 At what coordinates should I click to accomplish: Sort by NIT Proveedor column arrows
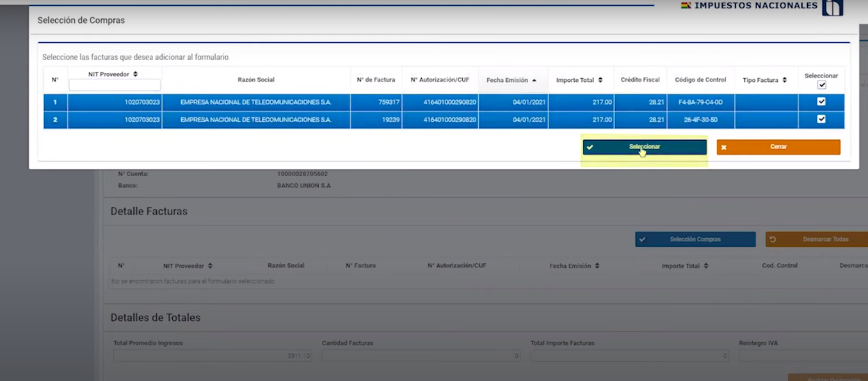pos(135,74)
